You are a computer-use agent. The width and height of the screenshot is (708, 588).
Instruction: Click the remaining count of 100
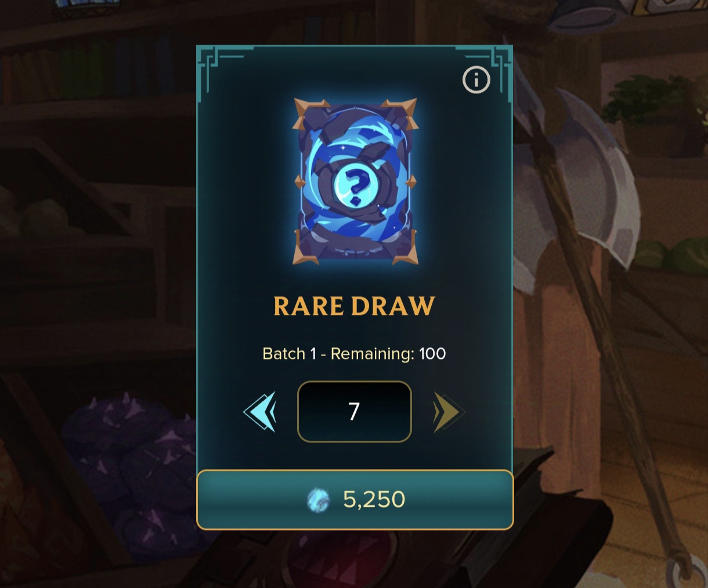tap(432, 354)
